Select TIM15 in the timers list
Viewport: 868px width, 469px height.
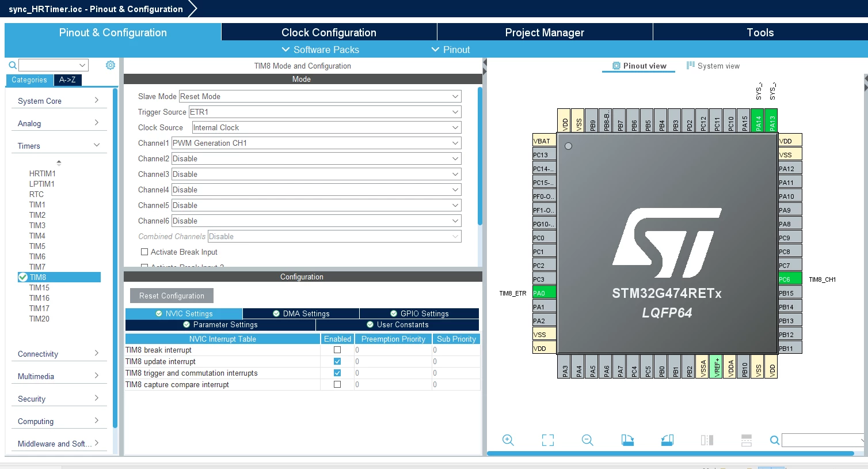click(39, 288)
